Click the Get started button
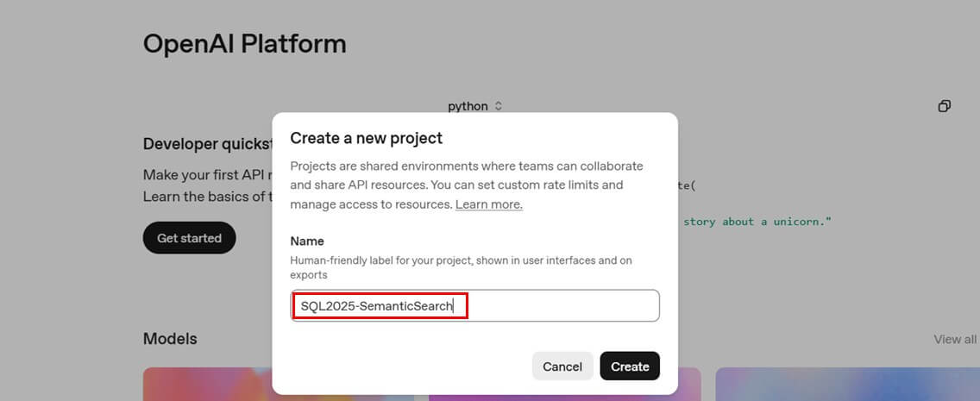 [189, 238]
